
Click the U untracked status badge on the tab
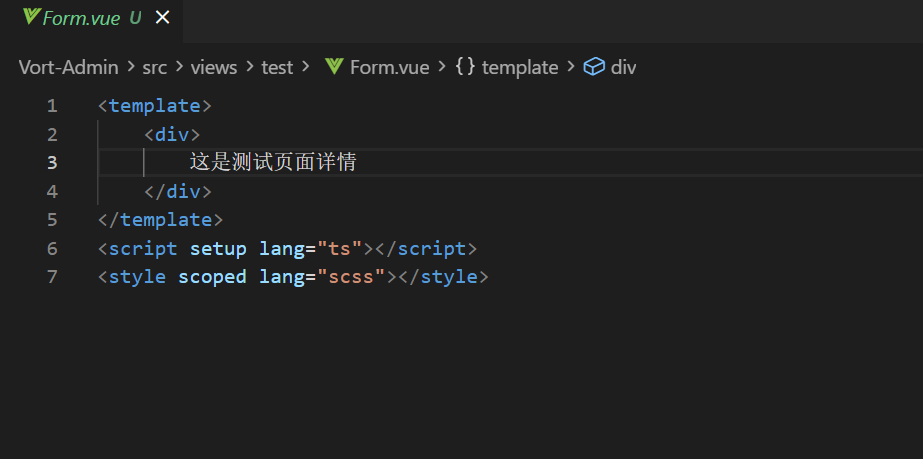point(135,18)
